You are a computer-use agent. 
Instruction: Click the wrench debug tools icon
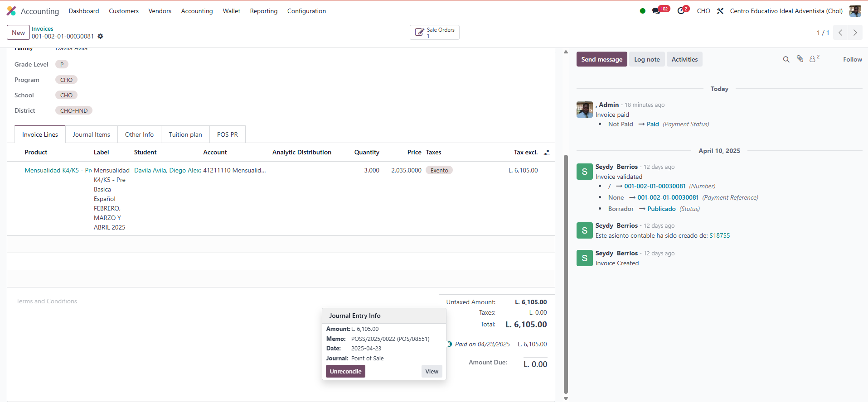click(720, 11)
